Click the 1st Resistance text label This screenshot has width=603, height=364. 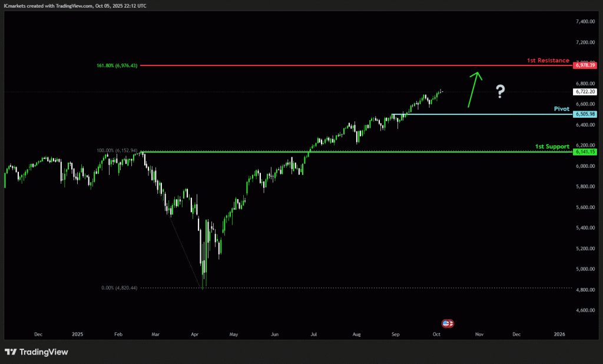(548, 60)
